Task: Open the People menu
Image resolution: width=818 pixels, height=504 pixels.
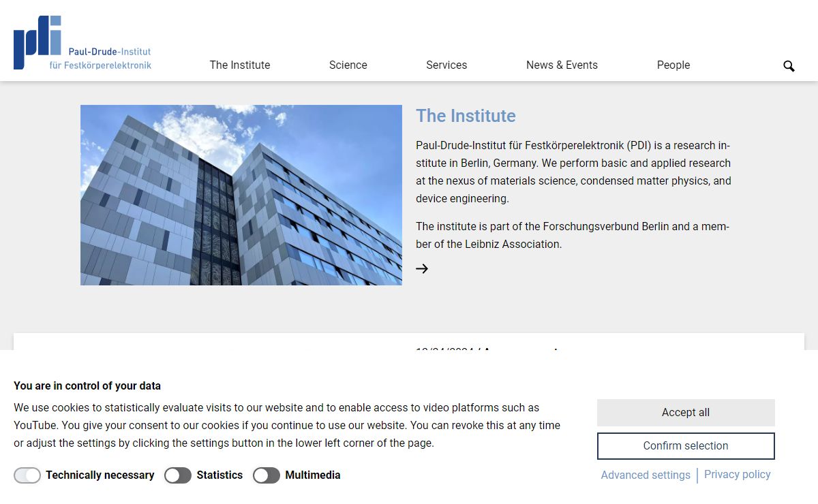Action: click(x=673, y=65)
